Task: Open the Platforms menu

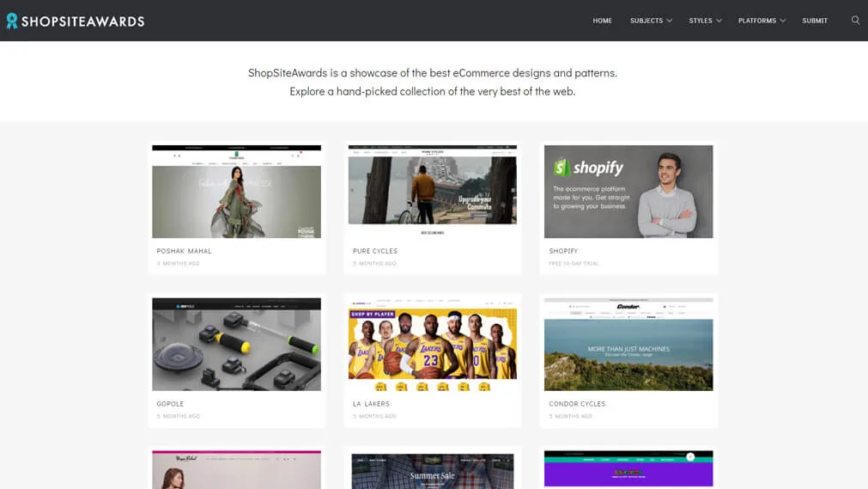Action: coord(756,21)
